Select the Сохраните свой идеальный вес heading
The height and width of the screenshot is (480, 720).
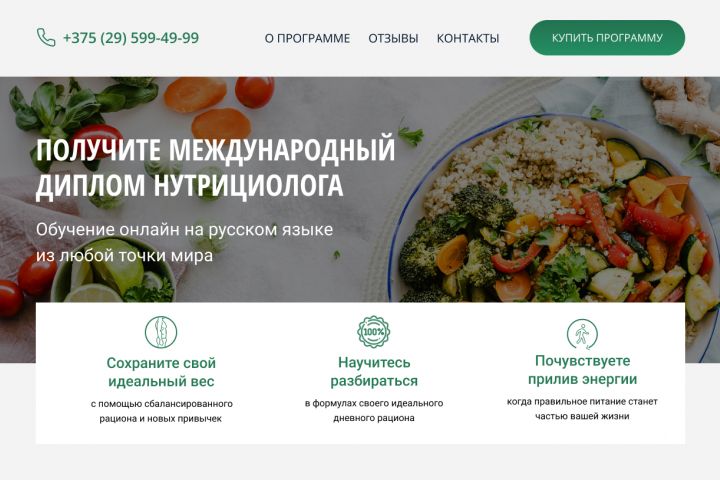pyautogui.click(x=161, y=372)
